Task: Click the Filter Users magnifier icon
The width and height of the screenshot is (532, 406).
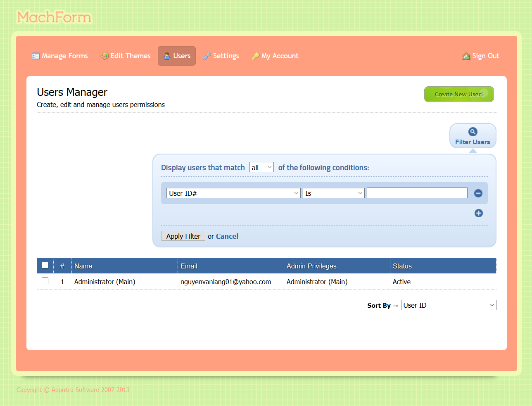Action: [x=473, y=132]
